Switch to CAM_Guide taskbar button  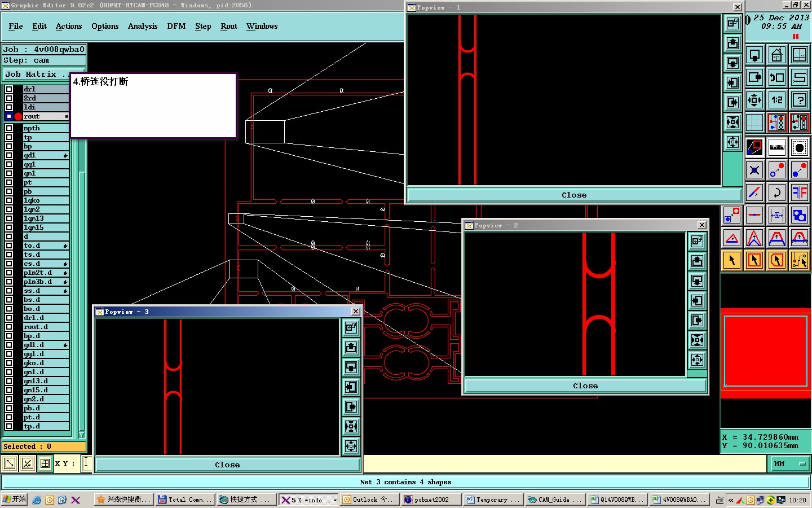tap(555, 500)
